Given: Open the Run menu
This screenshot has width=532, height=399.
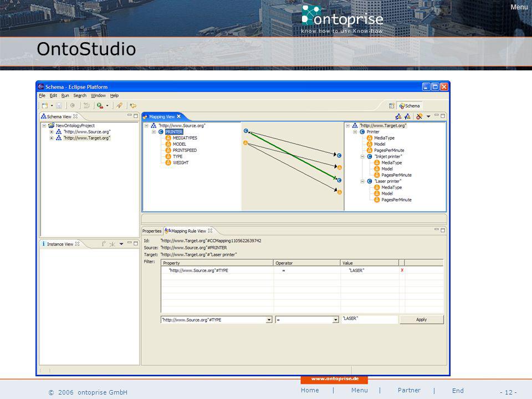Looking at the screenshot, I should [65, 96].
